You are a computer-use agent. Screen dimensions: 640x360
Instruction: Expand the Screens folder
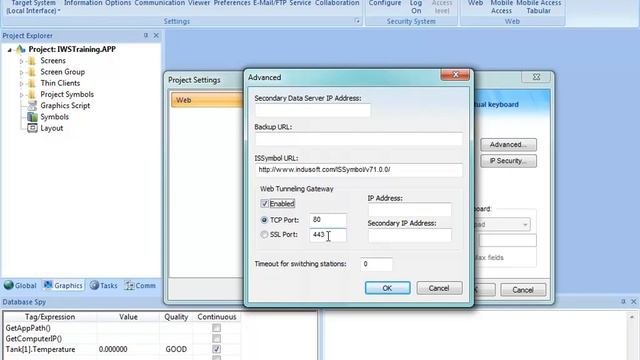[x=22, y=61]
